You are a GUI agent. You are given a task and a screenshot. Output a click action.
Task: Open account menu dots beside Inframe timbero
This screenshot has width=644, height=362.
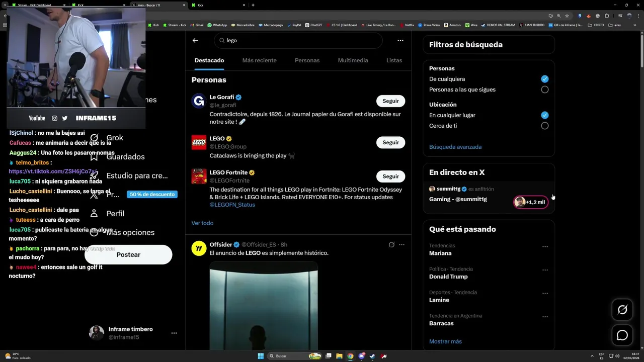tap(174, 333)
